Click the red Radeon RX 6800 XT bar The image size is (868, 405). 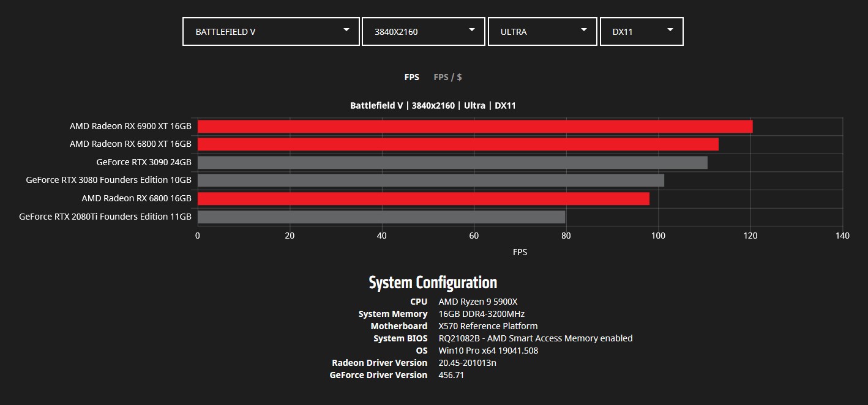[457, 144]
